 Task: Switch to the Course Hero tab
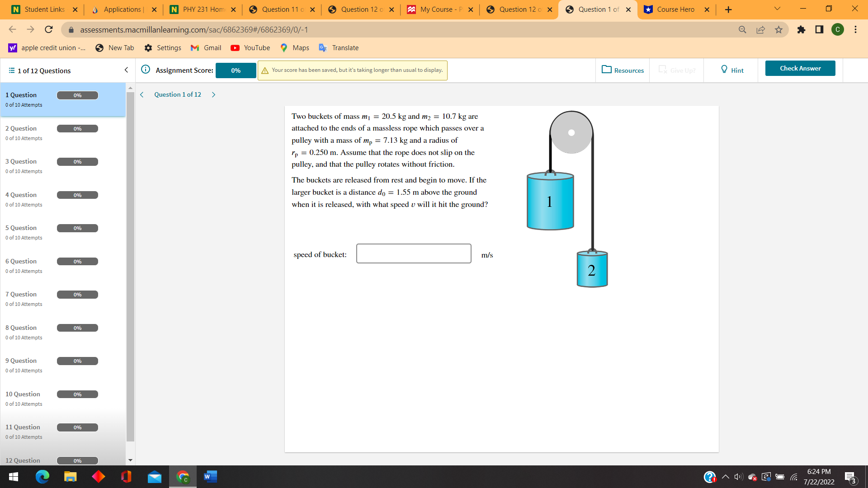(x=675, y=9)
